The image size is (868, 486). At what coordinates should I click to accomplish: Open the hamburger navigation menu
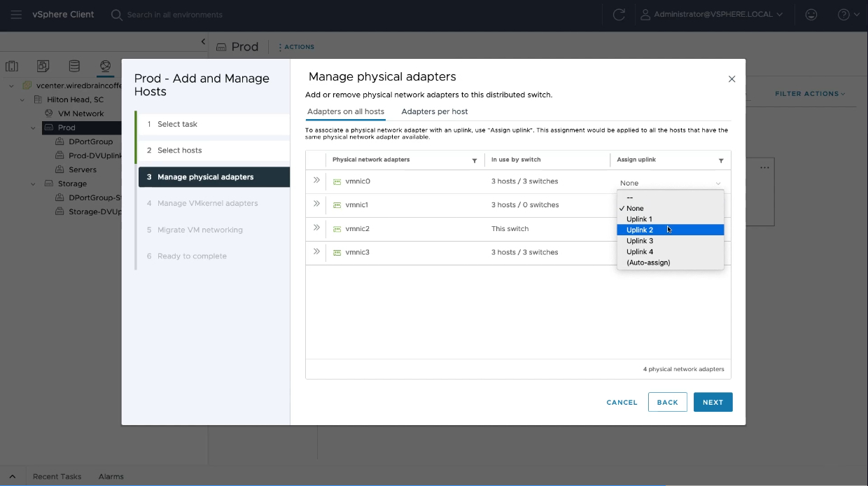coord(16,15)
